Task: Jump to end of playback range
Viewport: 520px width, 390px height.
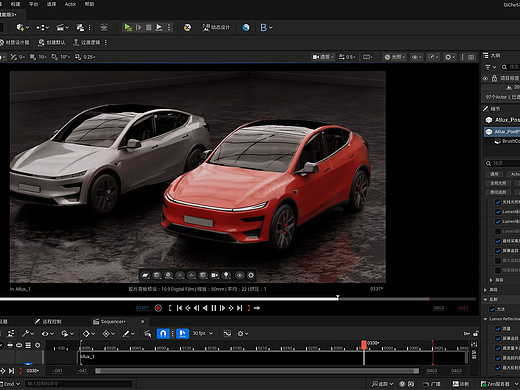Action: pyautogui.click(x=239, y=308)
